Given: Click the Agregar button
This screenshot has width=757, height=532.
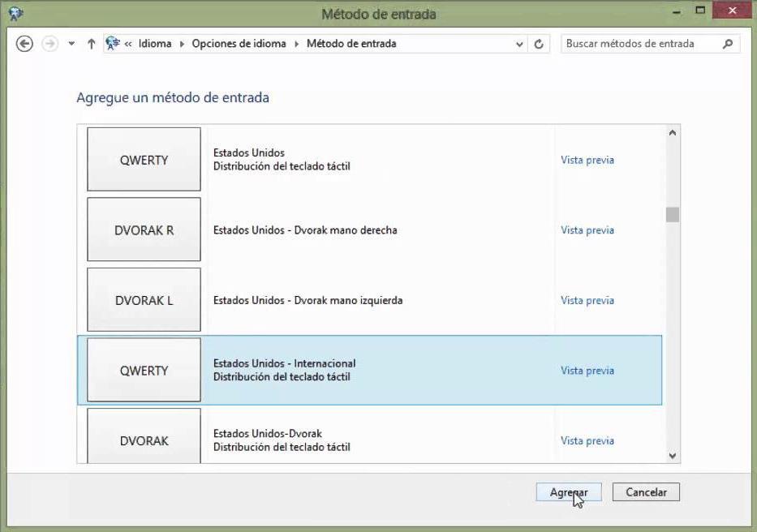Looking at the screenshot, I should click(x=569, y=492).
